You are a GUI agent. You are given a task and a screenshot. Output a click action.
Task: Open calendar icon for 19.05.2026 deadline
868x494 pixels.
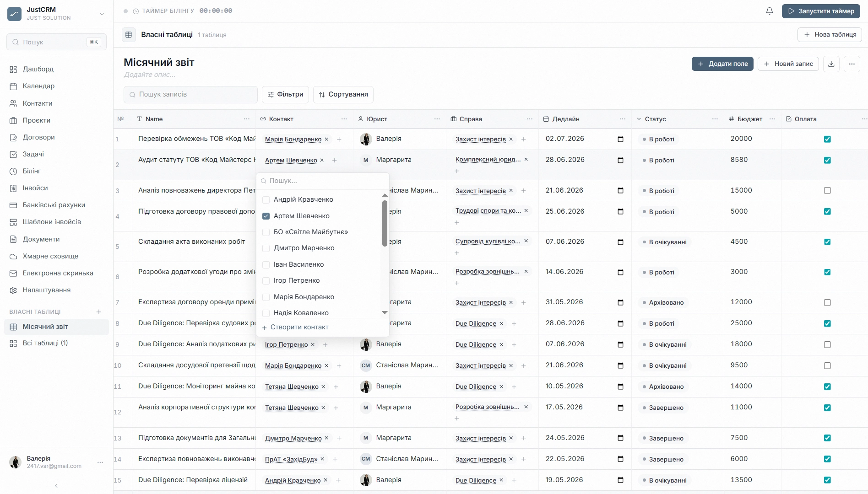(620, 480)
